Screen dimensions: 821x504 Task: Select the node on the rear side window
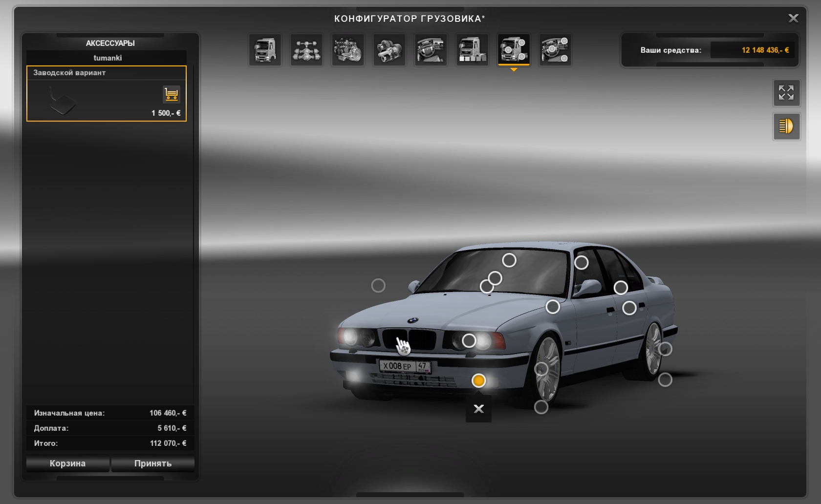coord(621,288)
